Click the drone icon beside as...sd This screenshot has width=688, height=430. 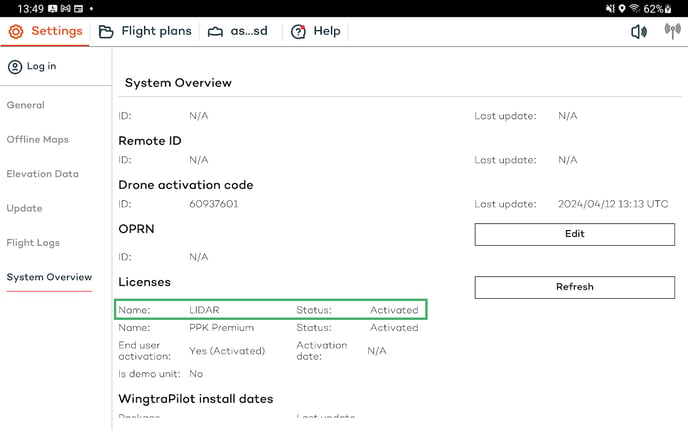click(x=215, y=32)
